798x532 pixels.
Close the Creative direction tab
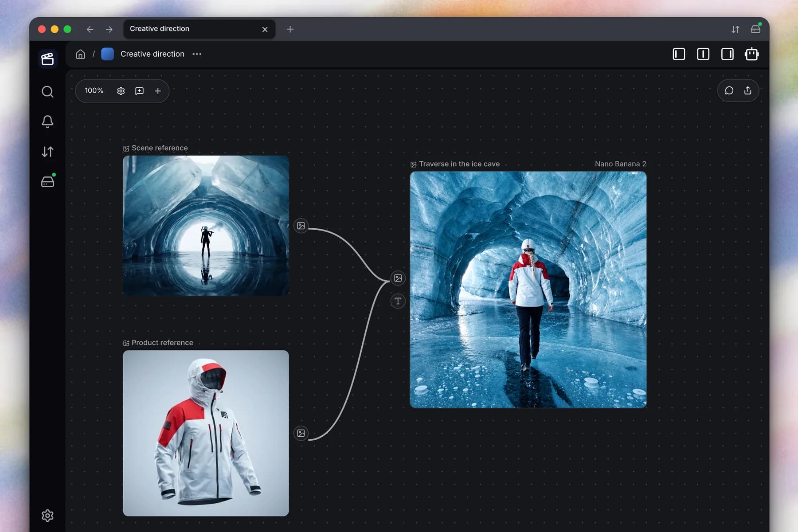pos(265,29)
